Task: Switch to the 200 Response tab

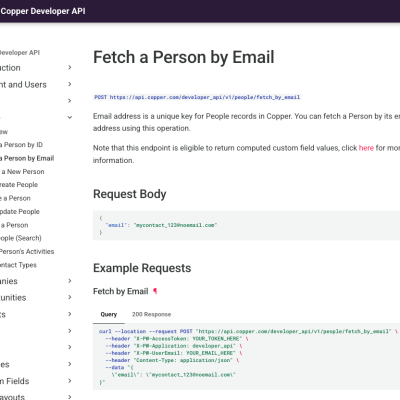Action: (151, 314)
